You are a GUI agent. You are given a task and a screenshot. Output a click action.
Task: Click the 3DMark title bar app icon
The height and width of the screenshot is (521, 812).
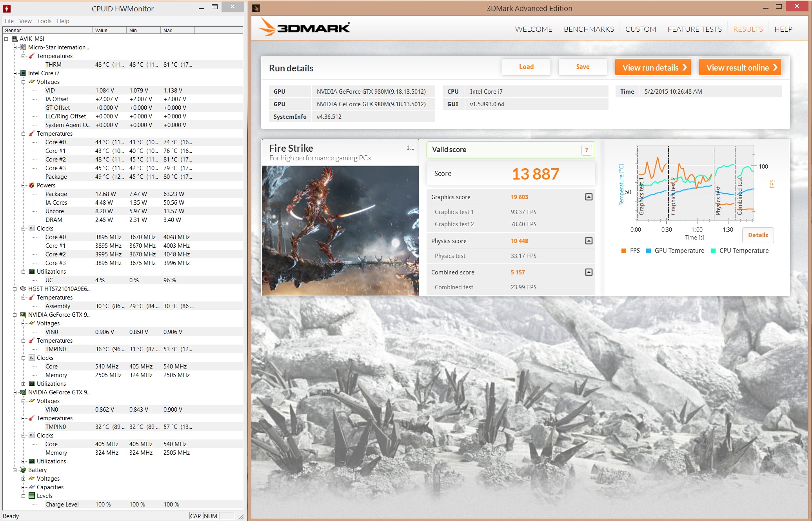pyautogui.click(x=256, y=8)
